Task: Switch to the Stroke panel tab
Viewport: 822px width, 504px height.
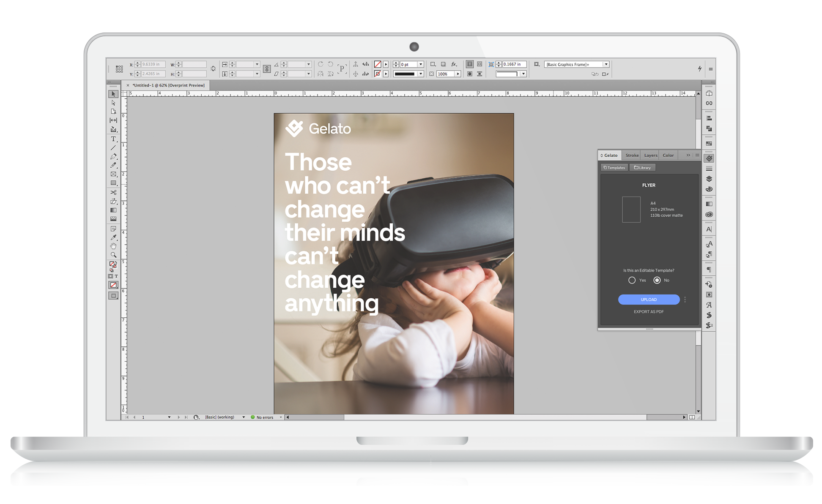Action: click(x=632, y=155)
